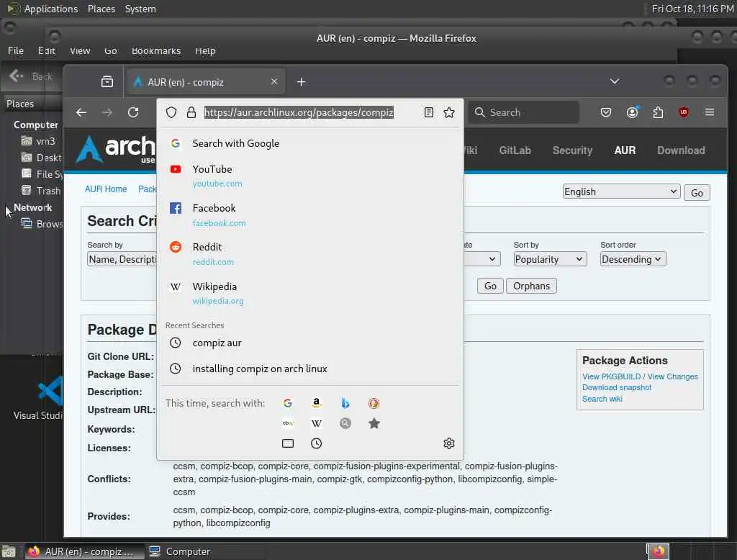Open the uBlock Origin extension icon
Screen dimensions: 737x560
point(684,112)
